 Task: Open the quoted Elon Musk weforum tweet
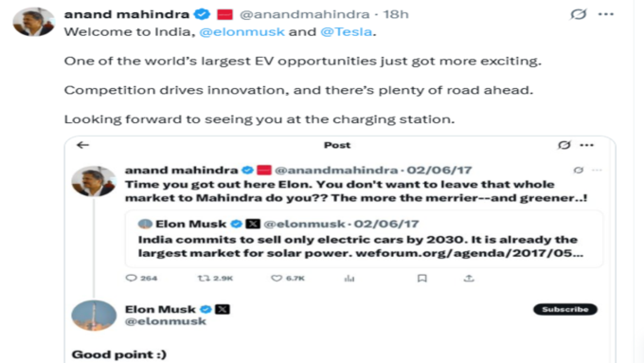[x=364, y=239]
